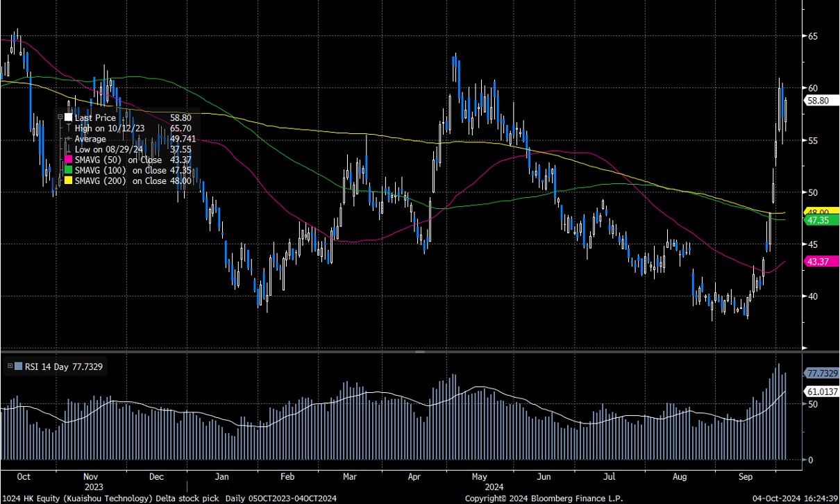The width and height of the screenshot is (840, 504).
Task: Click the 77.7329 RSI axis value tag
Action: click(819, 373)
